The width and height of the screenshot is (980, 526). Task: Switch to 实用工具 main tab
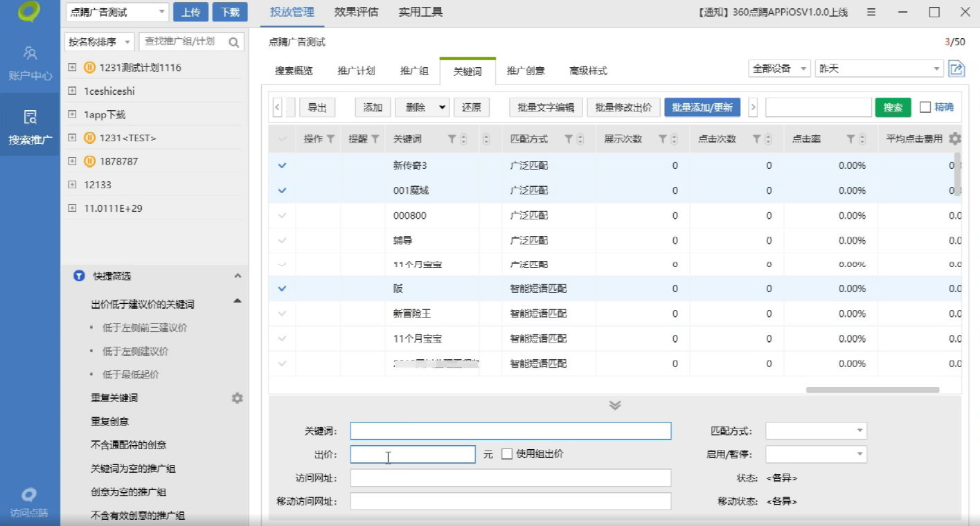[420, 12]
